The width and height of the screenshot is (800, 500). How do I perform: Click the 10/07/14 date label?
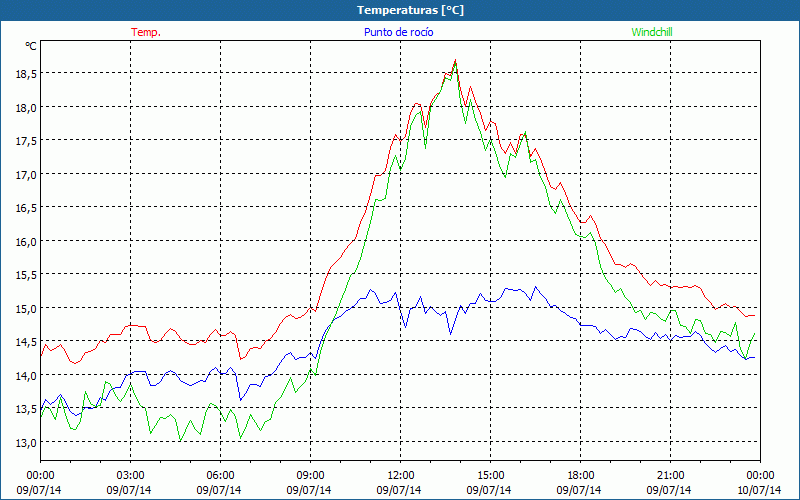(759, 490)
